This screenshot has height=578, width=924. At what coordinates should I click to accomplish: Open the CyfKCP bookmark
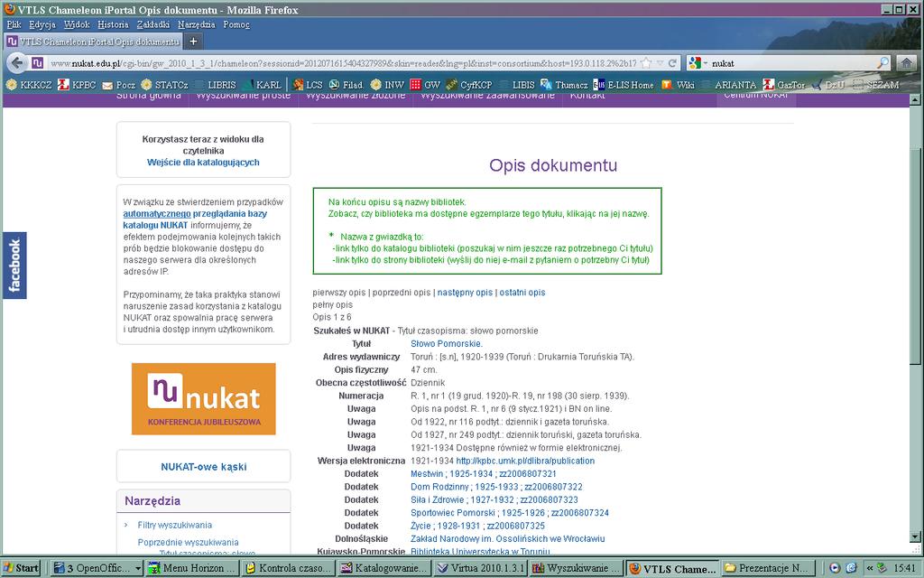[469, 85]
